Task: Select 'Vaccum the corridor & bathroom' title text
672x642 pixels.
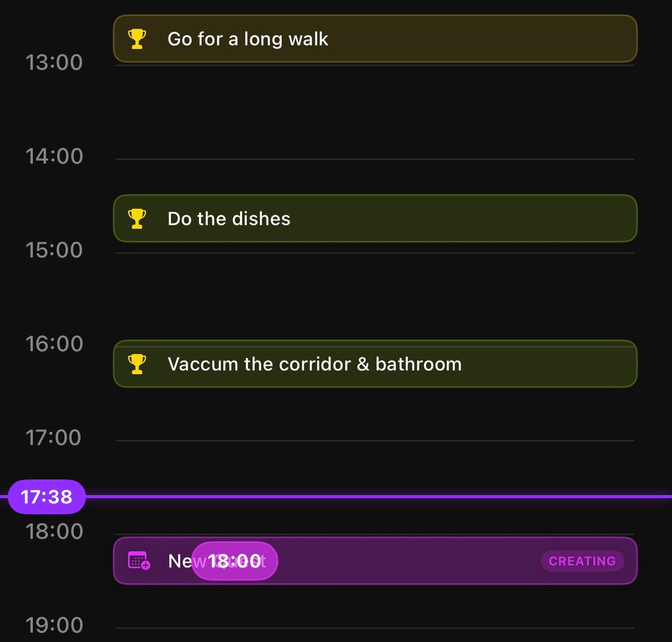Action: [x=315, y=364]
